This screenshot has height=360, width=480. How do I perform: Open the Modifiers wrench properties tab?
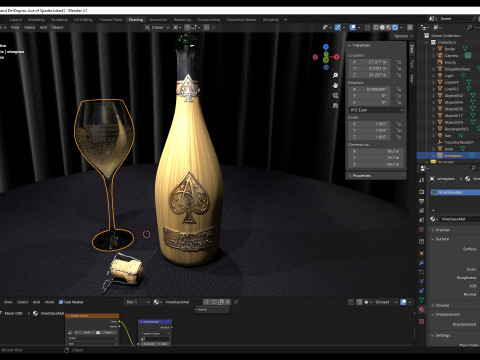tap(422, 263)
